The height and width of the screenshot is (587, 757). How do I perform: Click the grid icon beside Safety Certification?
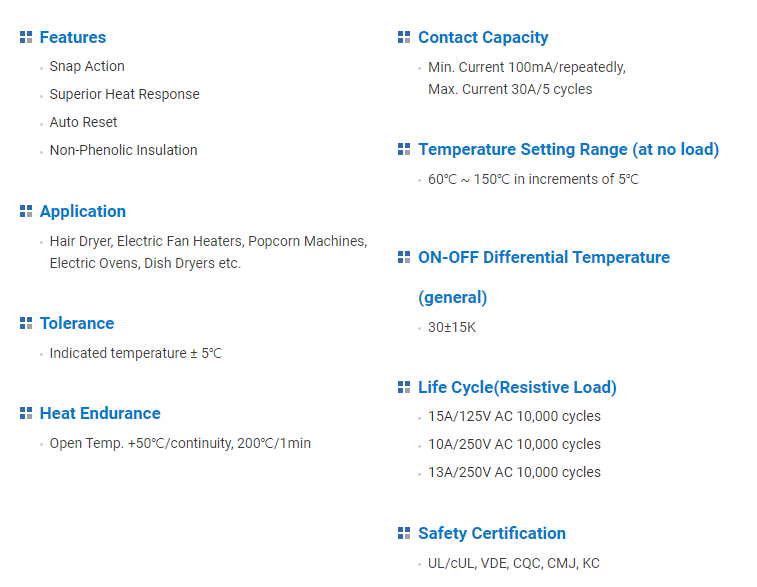[x=404, y=533]
